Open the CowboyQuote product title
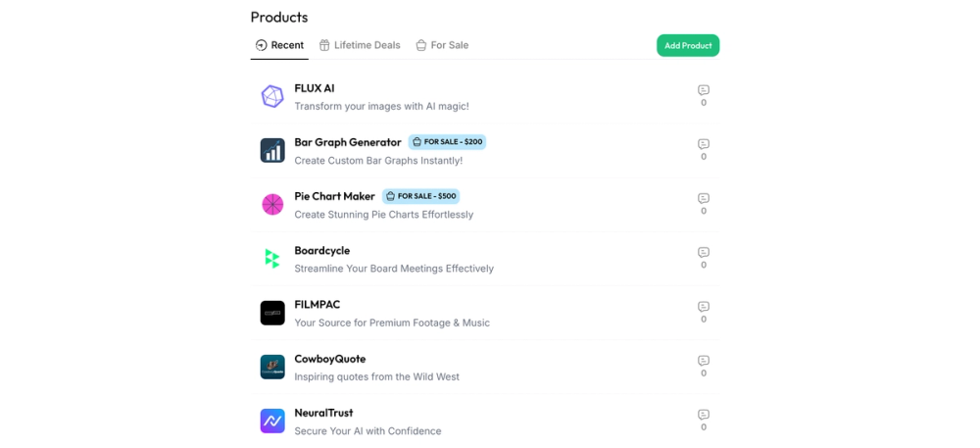980x448 pixels. pos(330,359)
